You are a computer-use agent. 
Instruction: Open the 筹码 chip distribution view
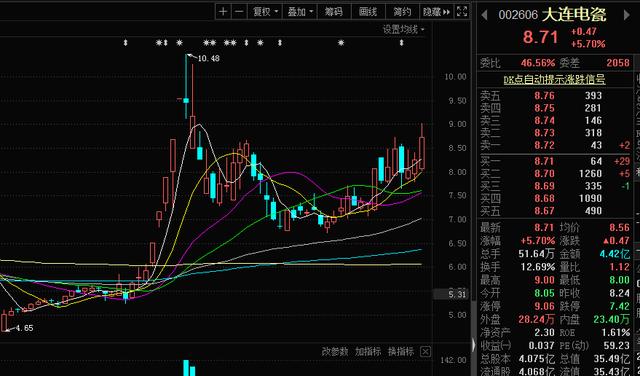[x=333, y=12]
